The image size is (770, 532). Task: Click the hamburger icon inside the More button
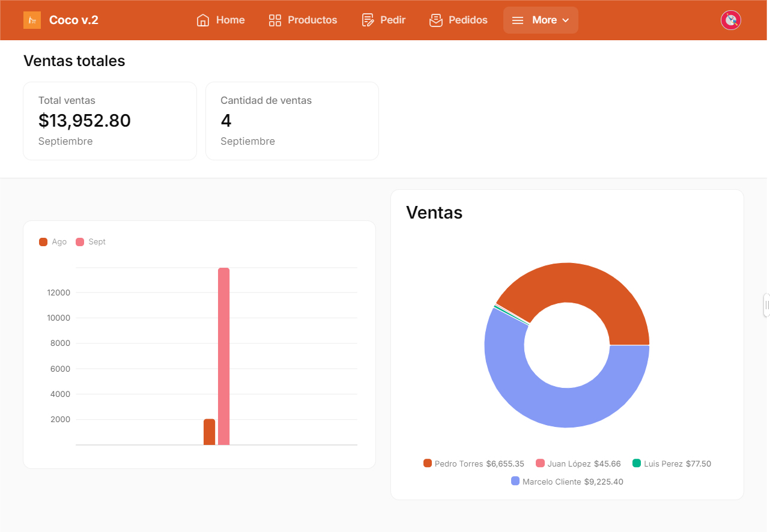click(x=518, y=20)
